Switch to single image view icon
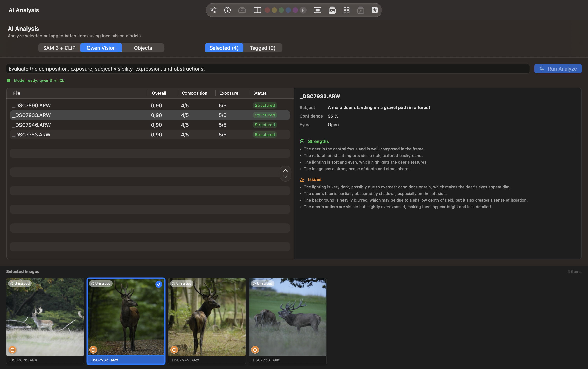The height and width of the screenshot is (369, 588). pos(317,10)
